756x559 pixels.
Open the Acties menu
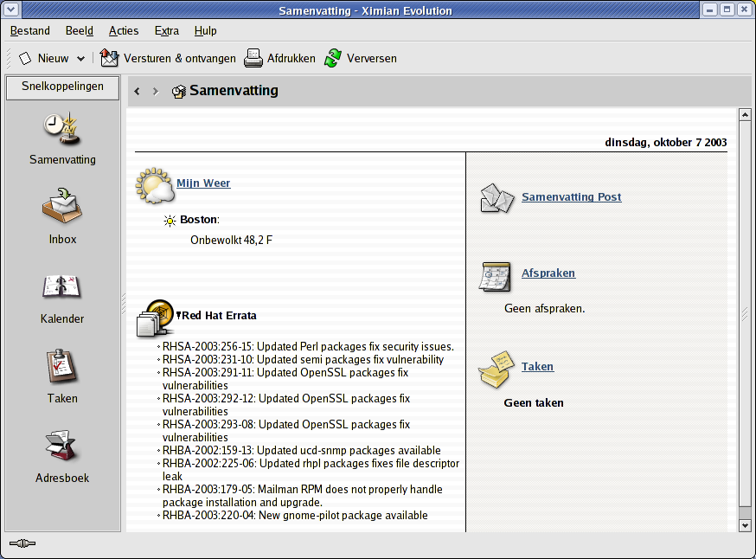click(x=124, y=31)
